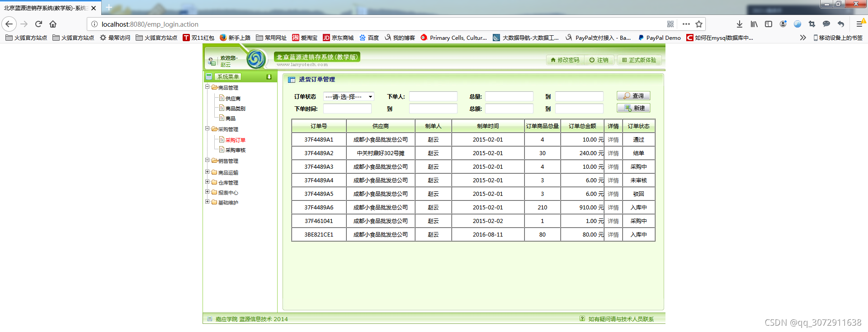Open the 最常访问 bookmark folder
This screenshot has height=332, width=868.
point(115,38)
